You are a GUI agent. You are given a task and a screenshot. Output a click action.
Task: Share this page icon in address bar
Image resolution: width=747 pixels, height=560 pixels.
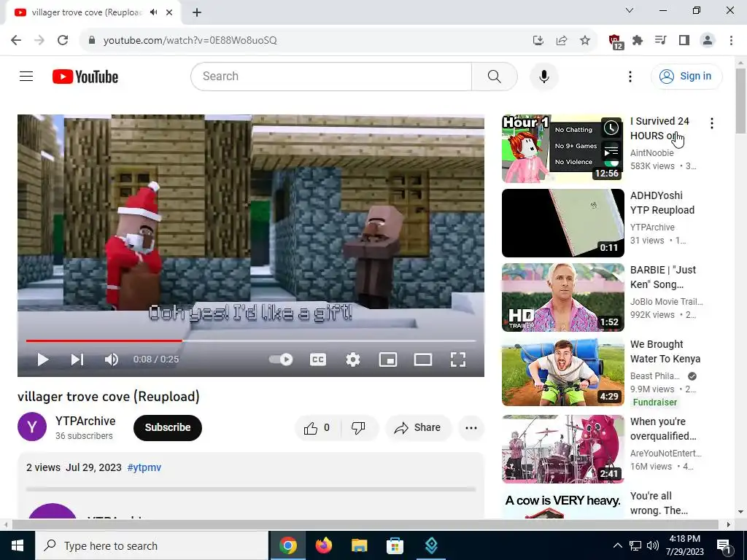pyautogui.click(x=562, y=41)
